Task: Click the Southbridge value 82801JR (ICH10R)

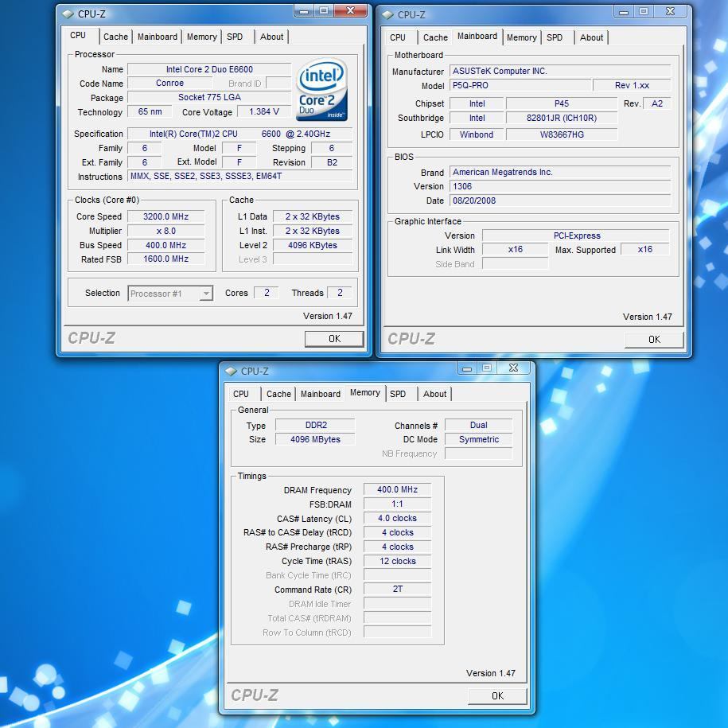Action: (562, 118)
